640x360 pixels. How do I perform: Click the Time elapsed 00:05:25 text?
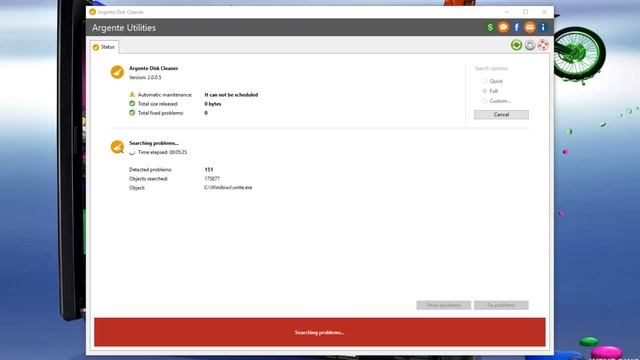(x=162, y=152)
